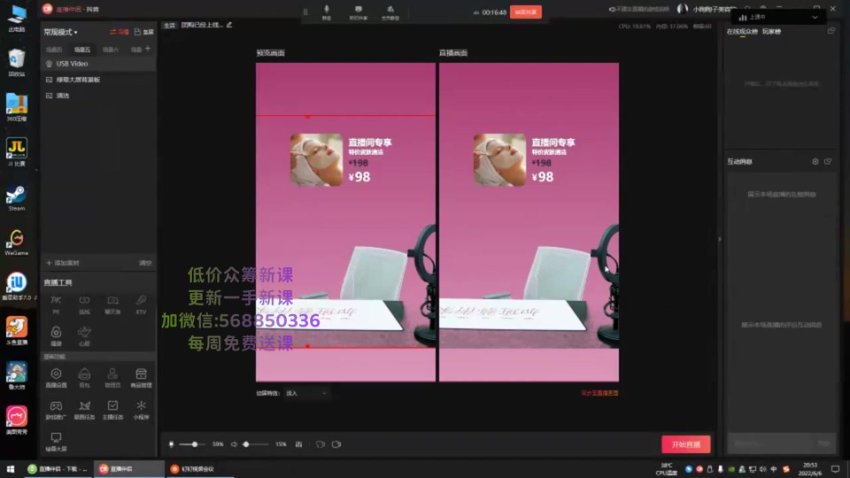The height and width of the screenshot is (478, 850).
Task: Mute the speaker in bottom bar
Action: [234, 444]
